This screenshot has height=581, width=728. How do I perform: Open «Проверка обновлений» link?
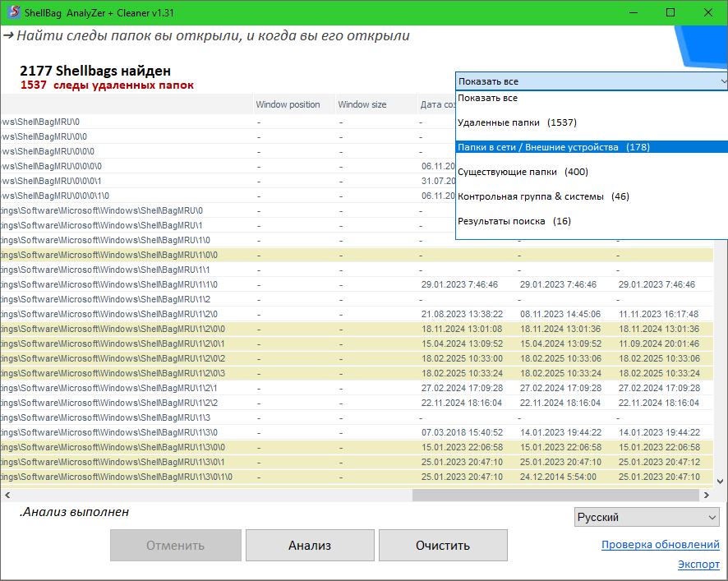660,545
